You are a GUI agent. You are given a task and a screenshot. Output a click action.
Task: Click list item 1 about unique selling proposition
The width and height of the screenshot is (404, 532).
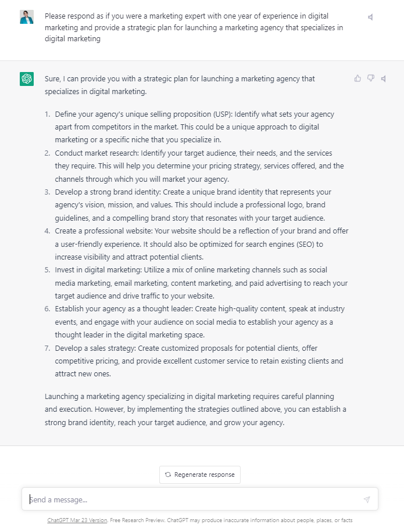pos(195,127)
